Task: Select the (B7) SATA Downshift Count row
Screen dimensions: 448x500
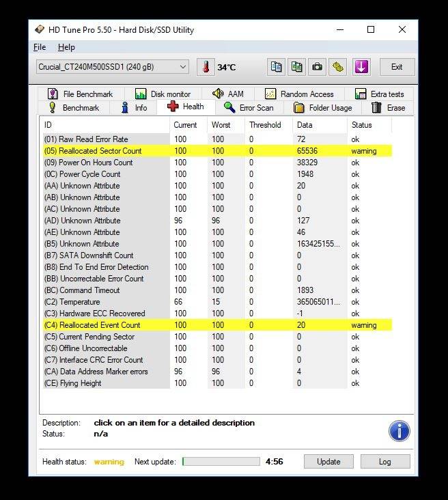Action: [x=217, y=255]
